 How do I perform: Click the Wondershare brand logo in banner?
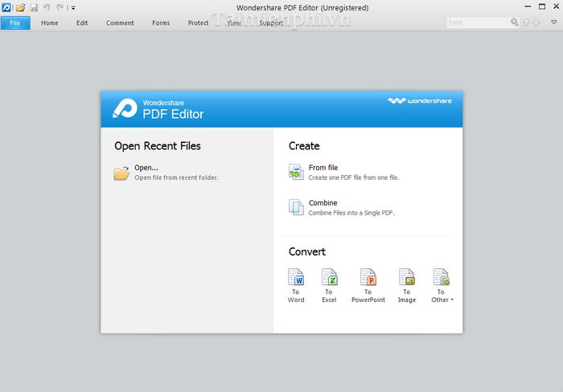point(420,100)
